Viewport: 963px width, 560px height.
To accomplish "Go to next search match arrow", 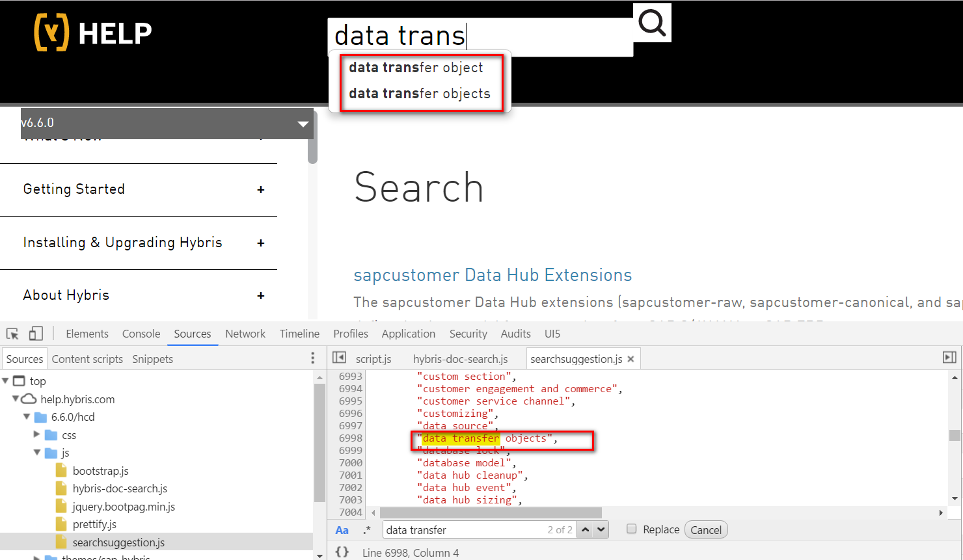I will click(x=601, y=529).
